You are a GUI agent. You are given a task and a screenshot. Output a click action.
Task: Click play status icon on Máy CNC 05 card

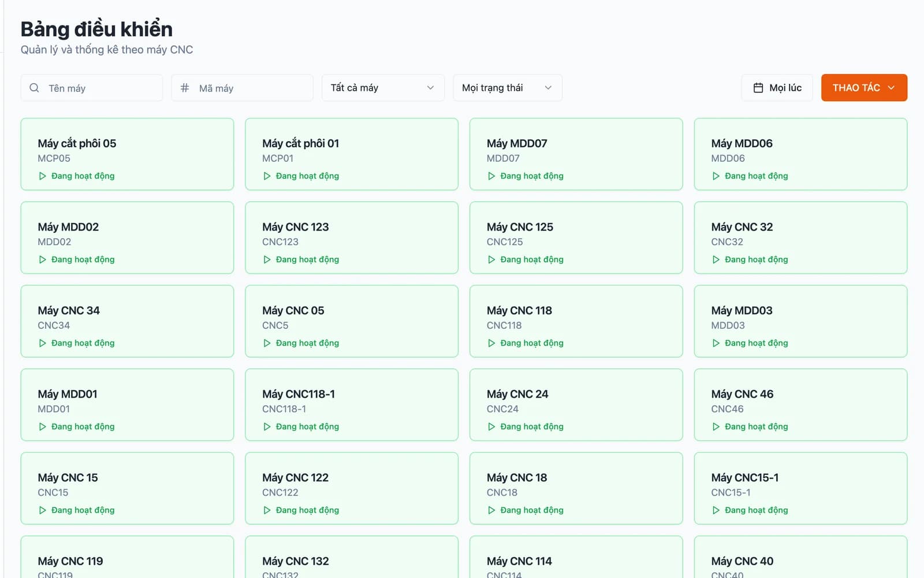pos(267,343)
